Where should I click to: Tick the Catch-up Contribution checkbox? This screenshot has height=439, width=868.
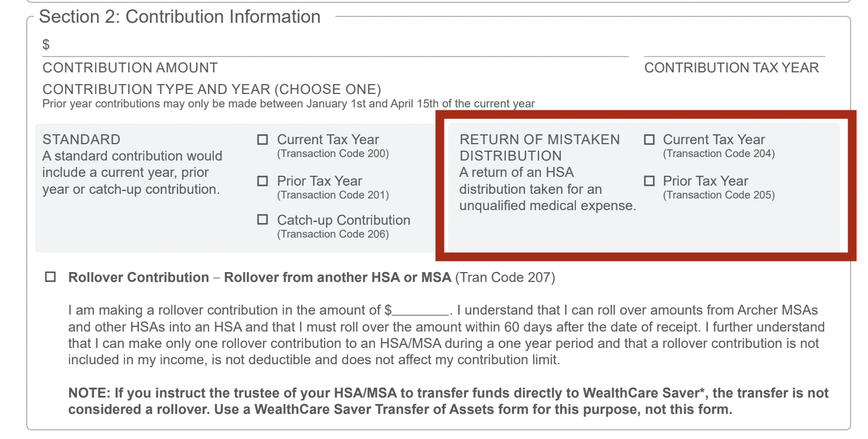(x=263, y=220)
